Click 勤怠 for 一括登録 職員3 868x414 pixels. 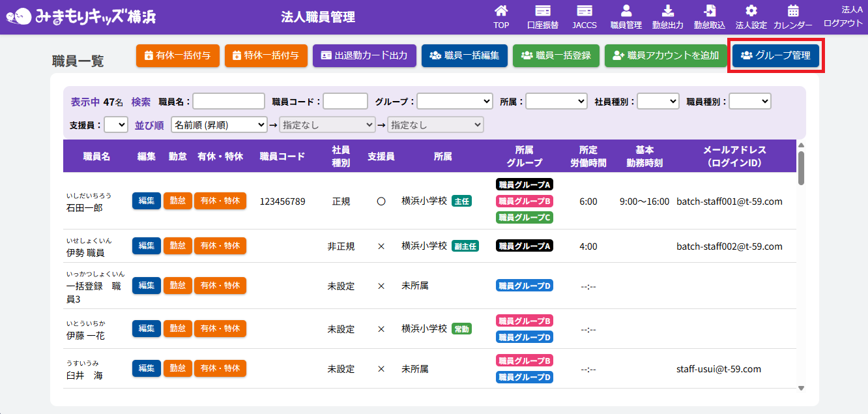tap(178, 286)
